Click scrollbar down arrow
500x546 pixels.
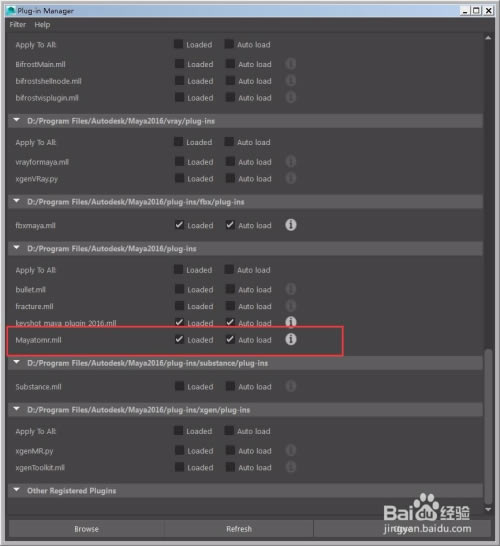point(488,509)
